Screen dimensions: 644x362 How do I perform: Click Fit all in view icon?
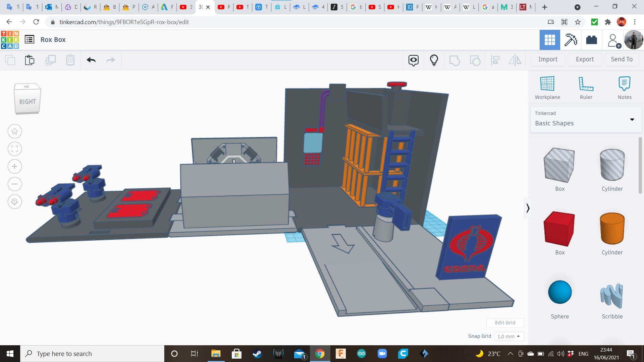[15, 149]
